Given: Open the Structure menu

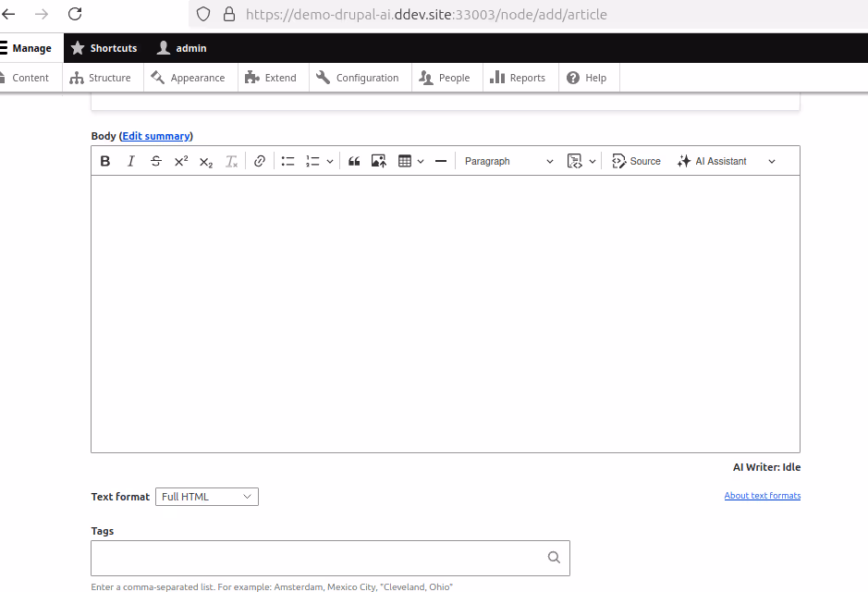Looking at the screenshot, I should pyautogui.click(x=101, y=78).
